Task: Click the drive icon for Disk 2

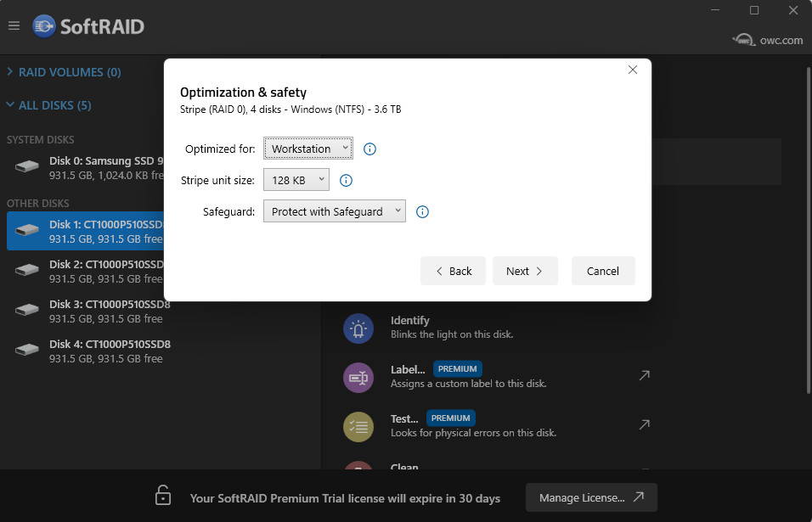Action: 27,270
